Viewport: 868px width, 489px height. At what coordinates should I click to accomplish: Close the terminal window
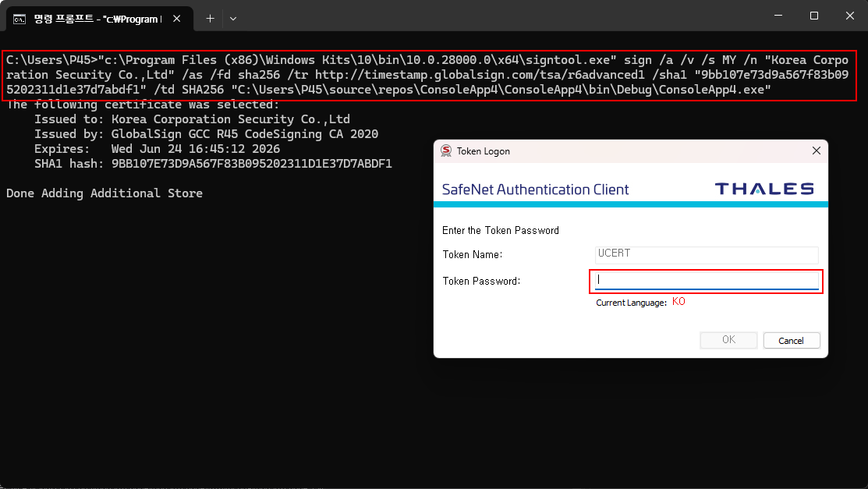[849, 16]
